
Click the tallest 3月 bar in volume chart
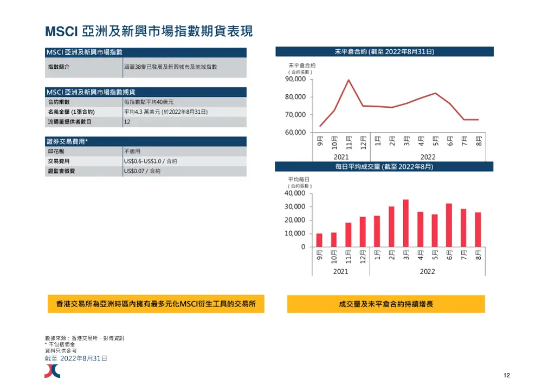406,223
